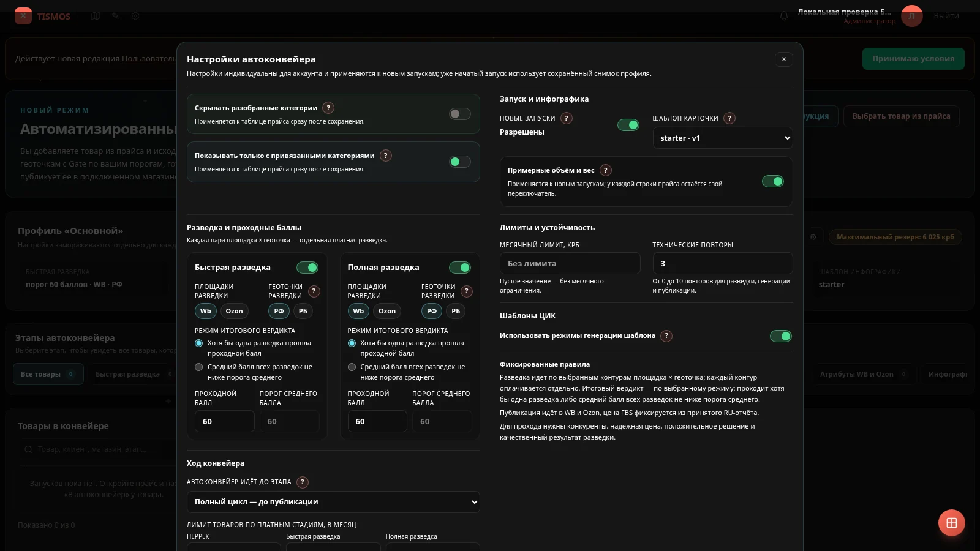Open the "Шаблон карточки" starter · v1 dropdown
The width and height of the screenshot is (980, 551).
(x=723, y=138)
